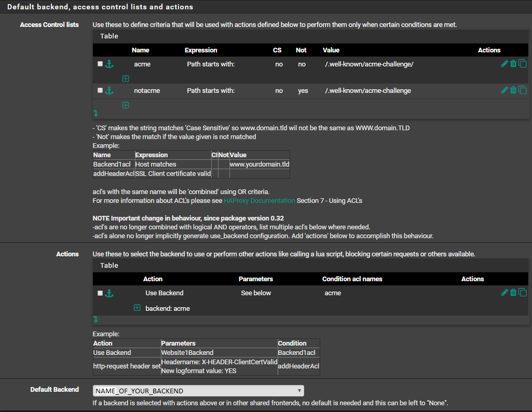532x412 pixels.
Task: Collapse the backend: acme parameter row
Action: click(137, 308)
